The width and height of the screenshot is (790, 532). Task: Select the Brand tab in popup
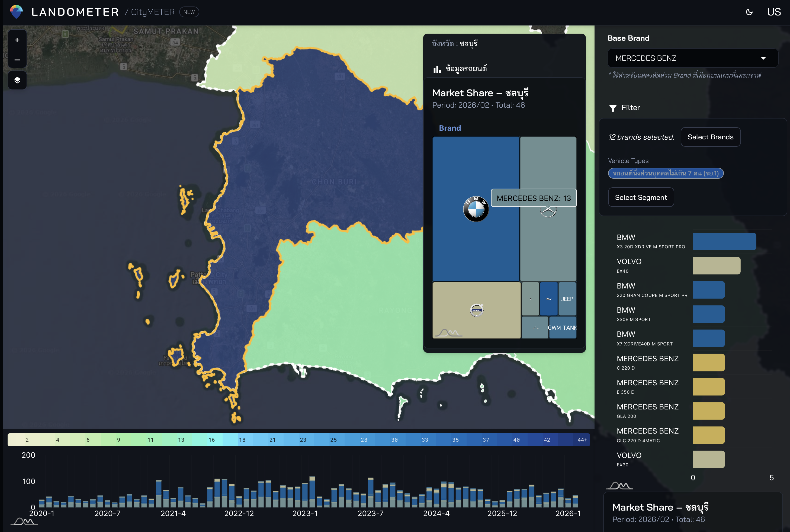coord(450,128)
